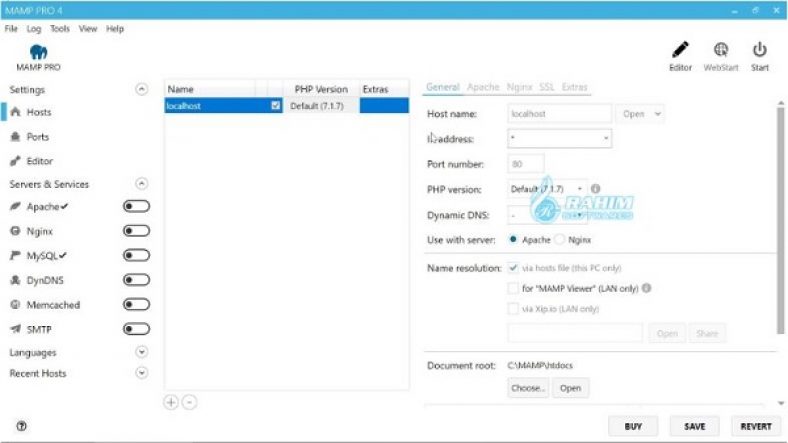Viewport: 788px width, 443px height.
Task: Open the Editor pencil icon in toolbar
Action: click(x=680, y=50)
